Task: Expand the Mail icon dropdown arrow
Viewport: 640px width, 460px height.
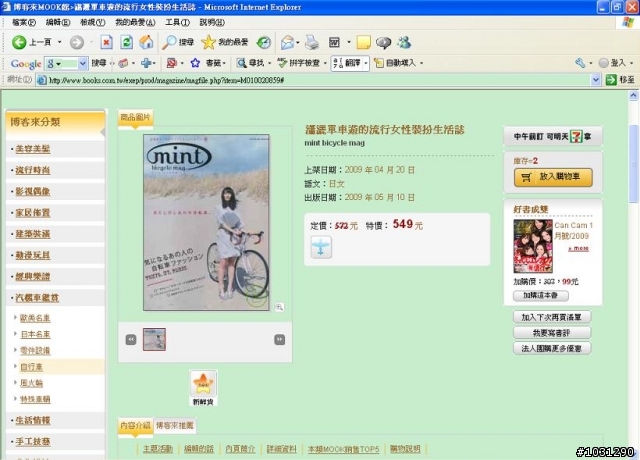Action: [x=298, y=42]
